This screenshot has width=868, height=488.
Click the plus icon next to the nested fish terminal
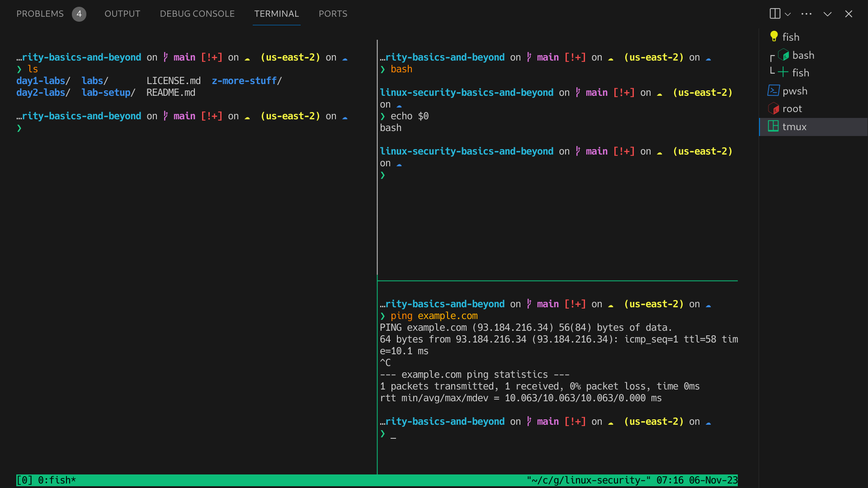(783, 72)
